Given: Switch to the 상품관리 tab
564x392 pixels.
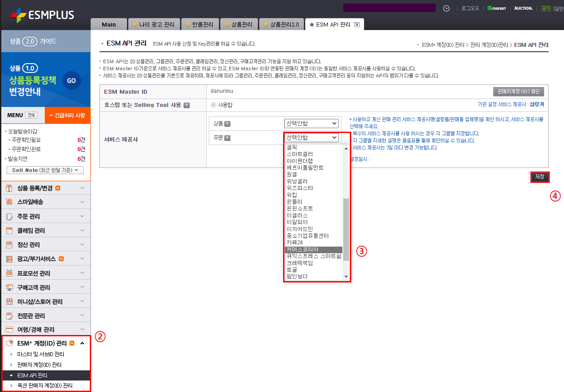Looking at the screenshot, I should [239, 25].
